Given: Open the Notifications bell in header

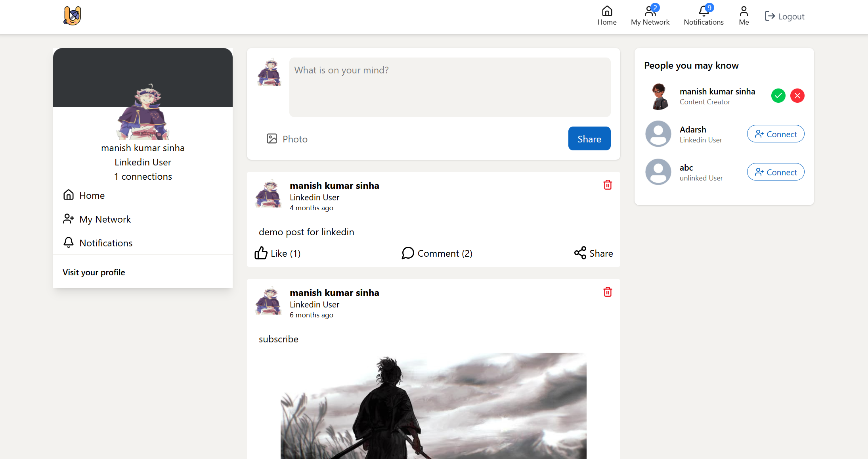Looking at the screenshot, I should tap(704, 16).
